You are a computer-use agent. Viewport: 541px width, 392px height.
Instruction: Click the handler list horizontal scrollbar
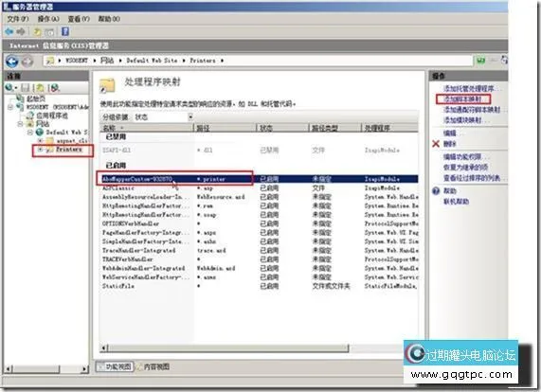pyautogui.click(x=227, y=347)
